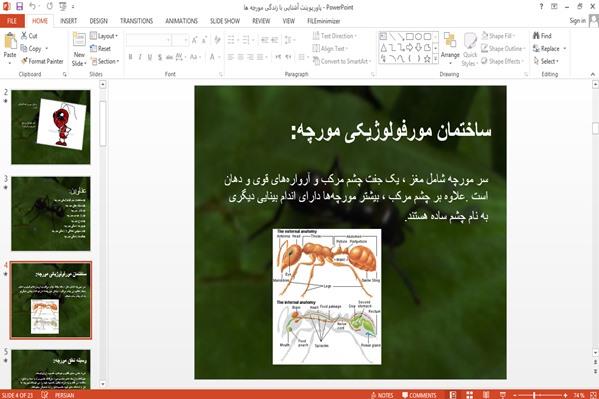The height and width of the screenshot is (399, 599).
Task: Open the Font size combo box
Action: coord(180,40)
